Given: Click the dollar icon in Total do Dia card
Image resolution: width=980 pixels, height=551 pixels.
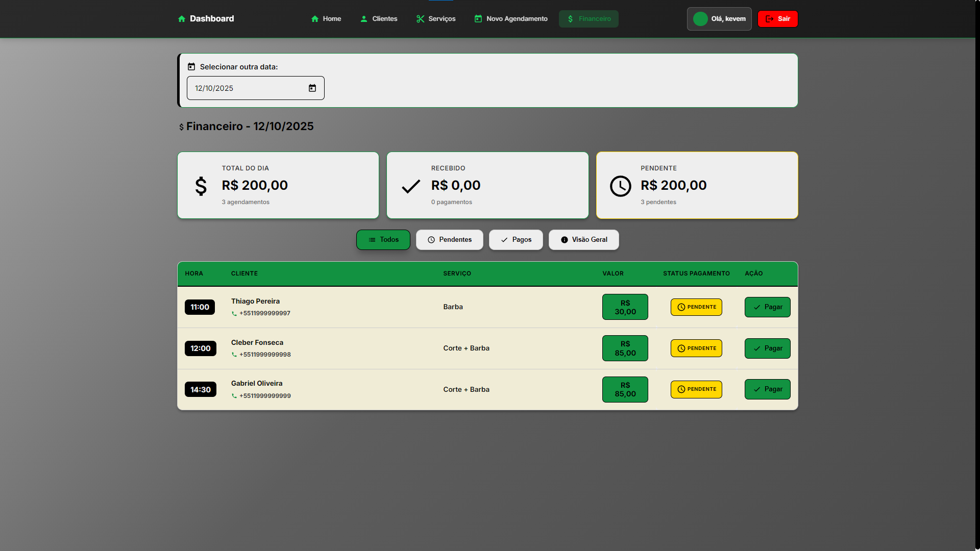Looking at the screenshot, I should [201, 186].
